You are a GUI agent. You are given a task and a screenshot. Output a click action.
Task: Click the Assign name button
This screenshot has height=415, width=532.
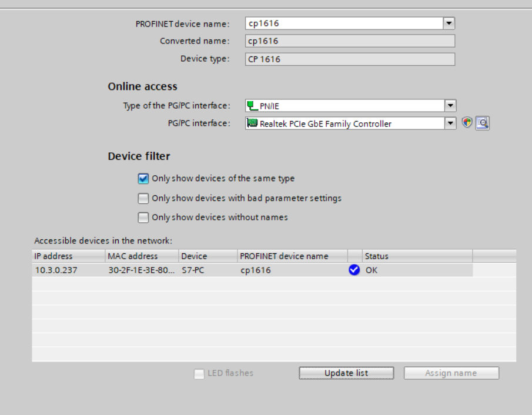click(x=451, y=373)
